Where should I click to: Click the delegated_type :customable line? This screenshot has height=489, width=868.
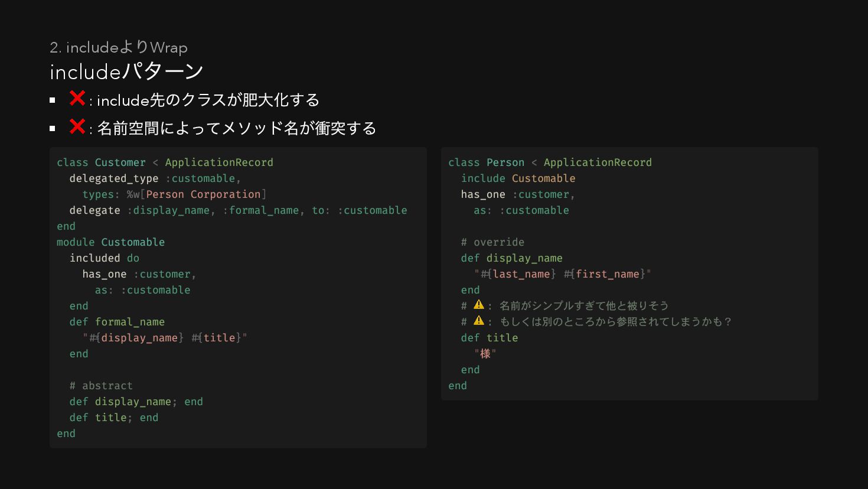tap(155, 178)
